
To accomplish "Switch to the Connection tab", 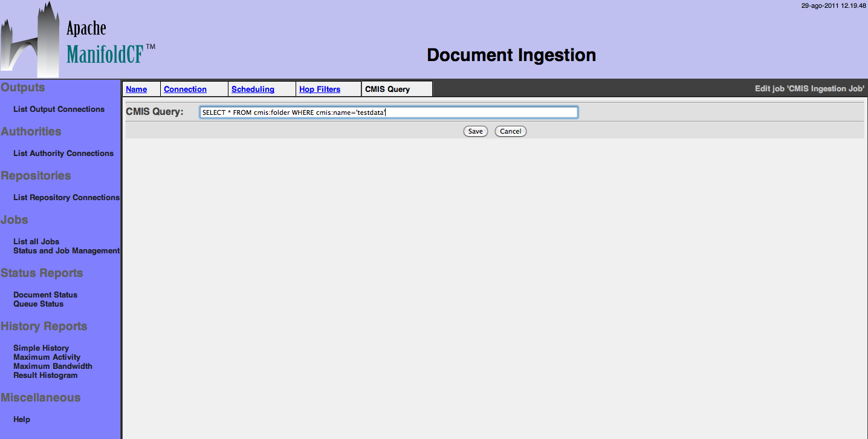I will 185,89.
